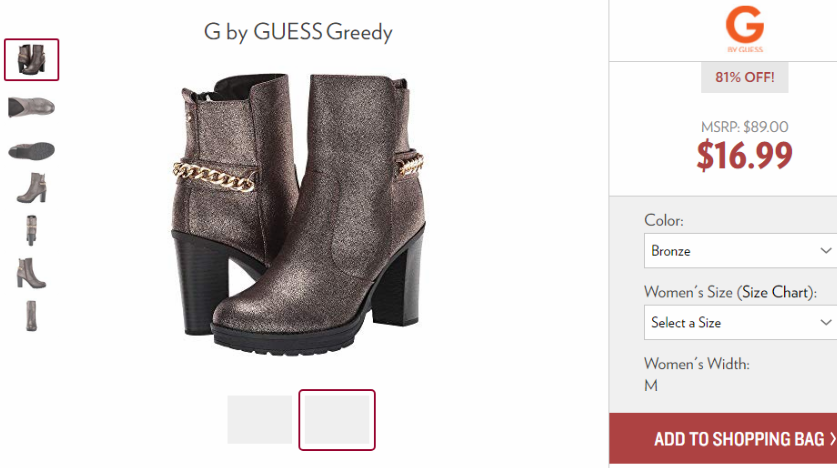Viewport: 837px width, 468px height.
Task: Choose the highlighted second color swatch
Action: (337, 420)
